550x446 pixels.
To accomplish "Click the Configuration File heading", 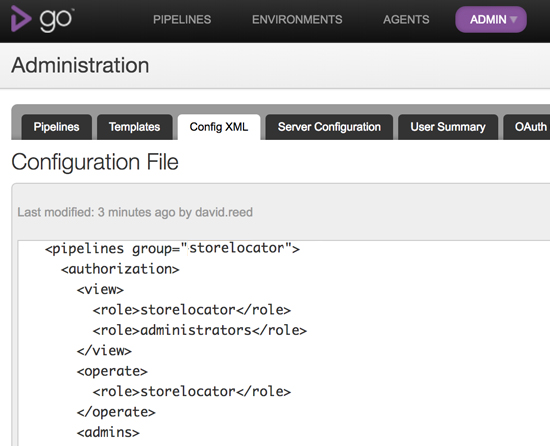I will click(95, 162).
